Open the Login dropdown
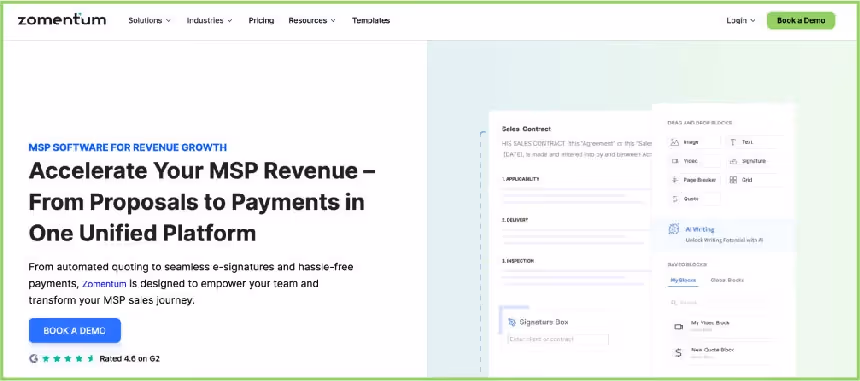The image size is (860, 381). 741,20
